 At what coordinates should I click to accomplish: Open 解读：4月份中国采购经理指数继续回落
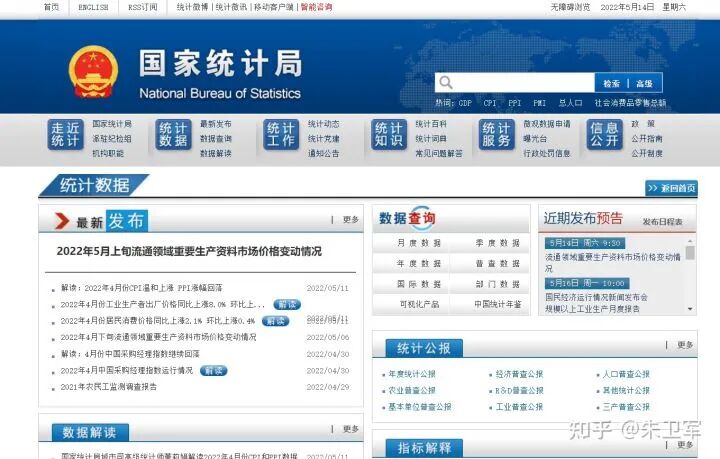[x=130, y=354]
